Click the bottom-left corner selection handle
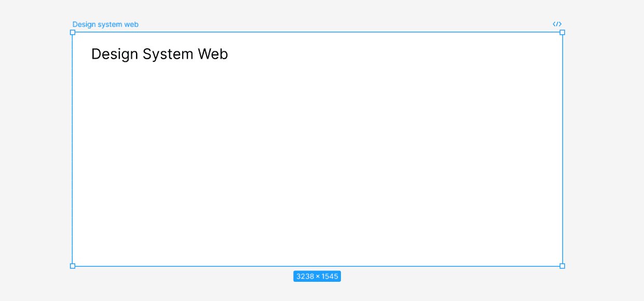 point(73,266)
